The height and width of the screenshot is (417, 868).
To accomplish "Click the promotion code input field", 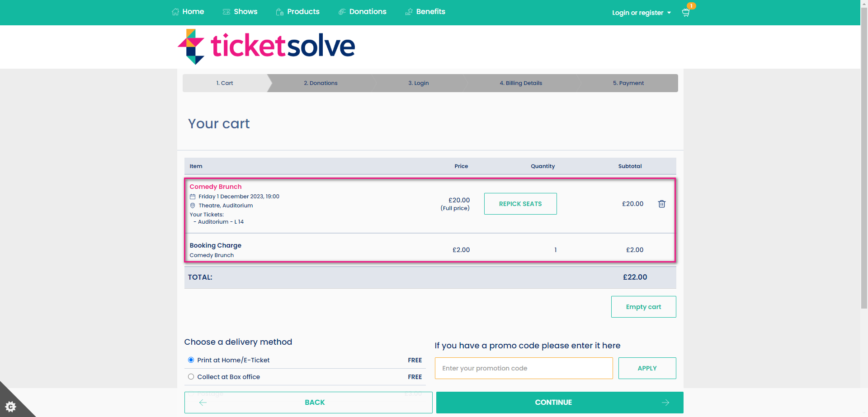I will (523, 368).
